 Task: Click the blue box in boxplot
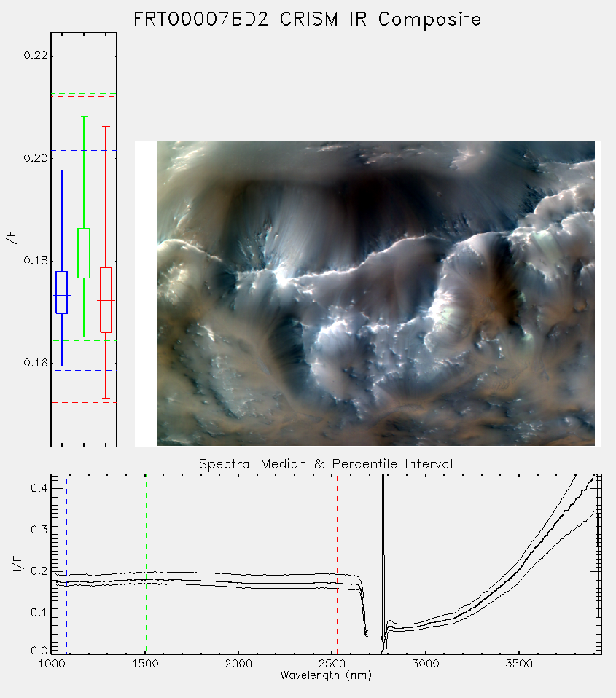point(61,292)
